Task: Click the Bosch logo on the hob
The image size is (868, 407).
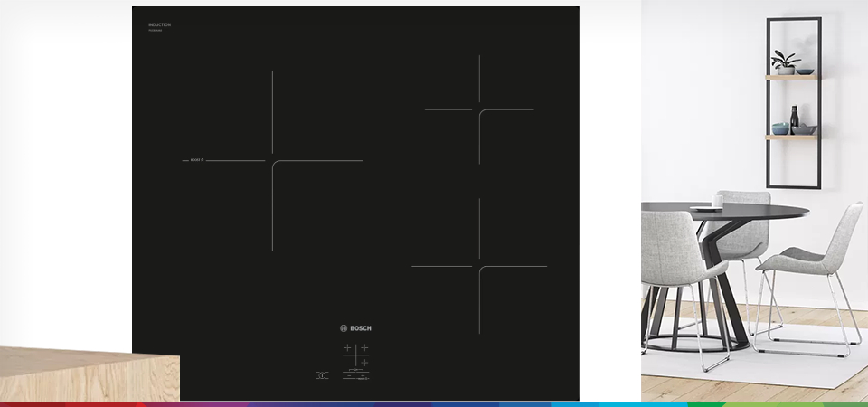Action: [x=355, y=328]
